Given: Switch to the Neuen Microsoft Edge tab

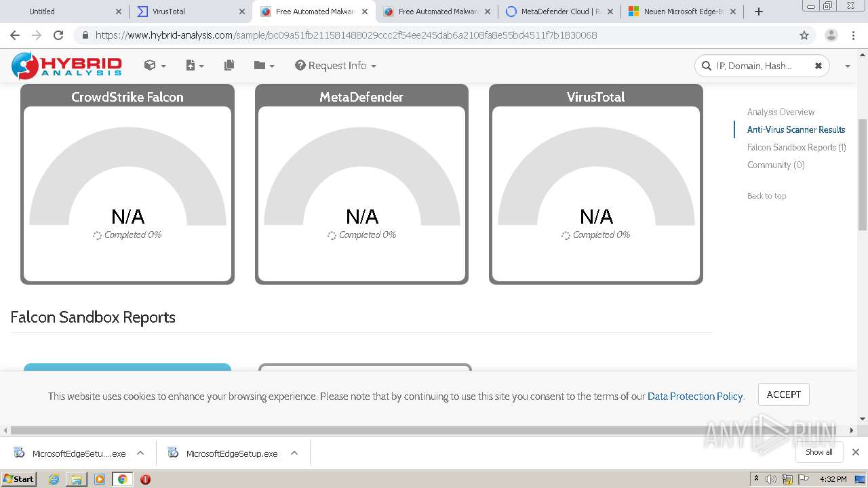Looking at the screenshot, I should pyautogui.click(x=682, y=12).
